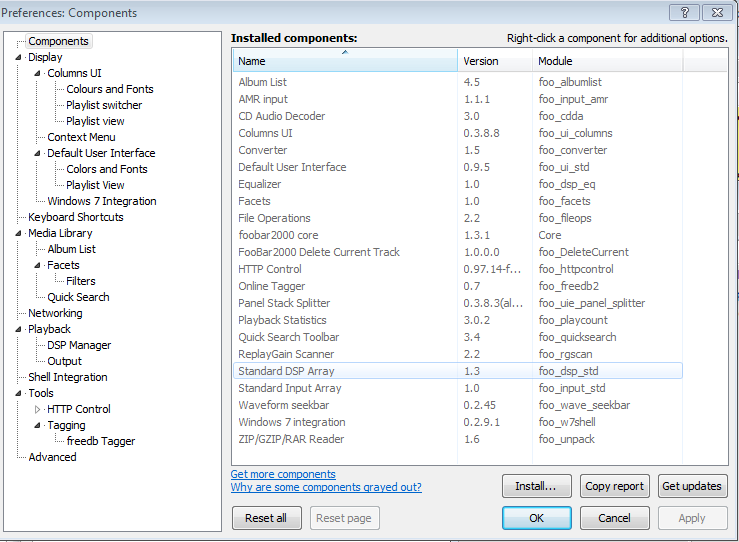Click the foo_w7shell module cell
The width and height of the screenshot is (739, 542).
coord(567,422)
